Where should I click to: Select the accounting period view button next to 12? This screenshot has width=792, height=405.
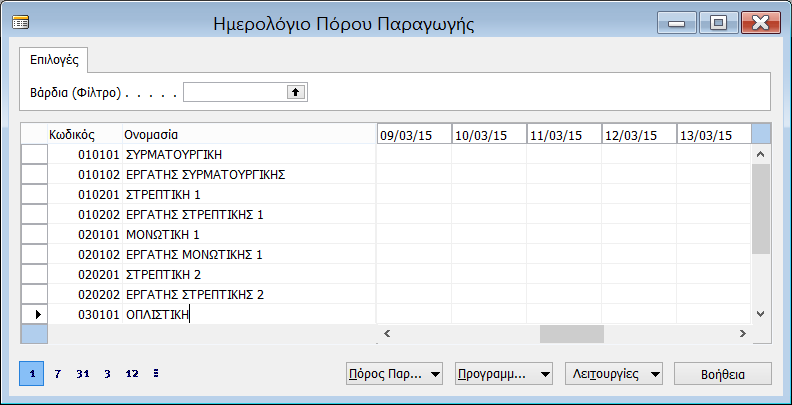(156, 374)
